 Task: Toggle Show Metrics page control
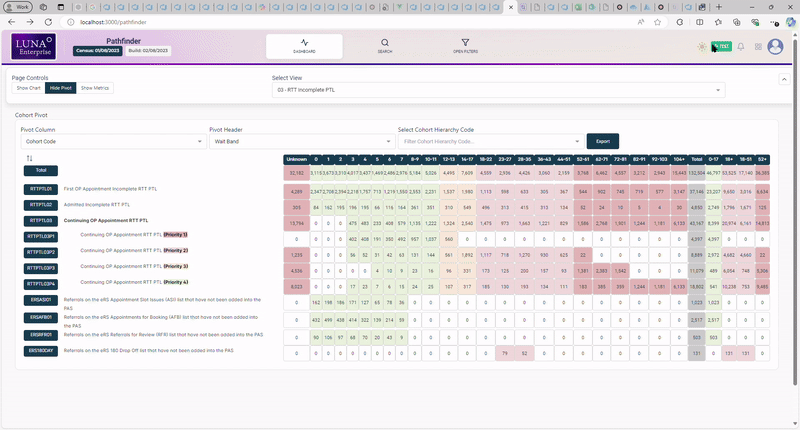[x=95, y=88]
